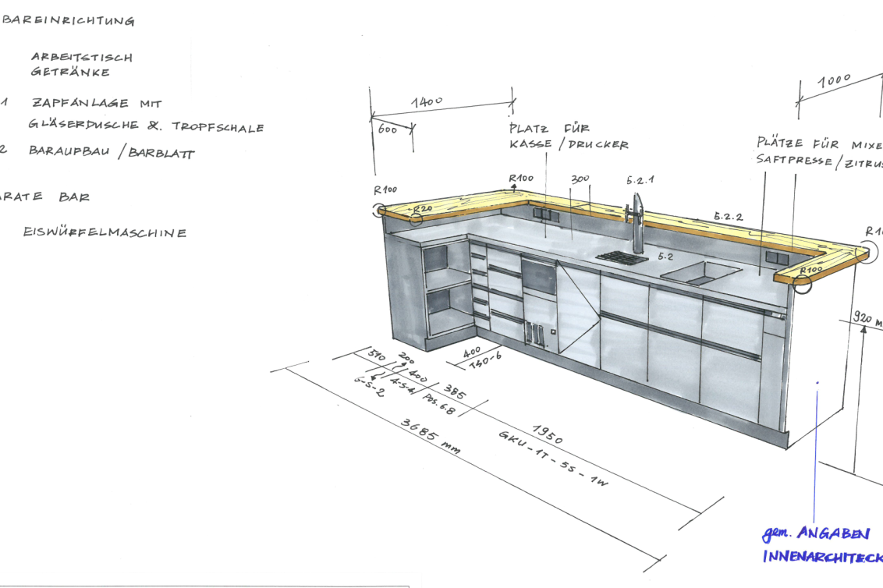Image resolution: width=883 pixels, height=588 pixels.
Task: Select the blue gem. ANGABEN note
Action: (816, 533)
